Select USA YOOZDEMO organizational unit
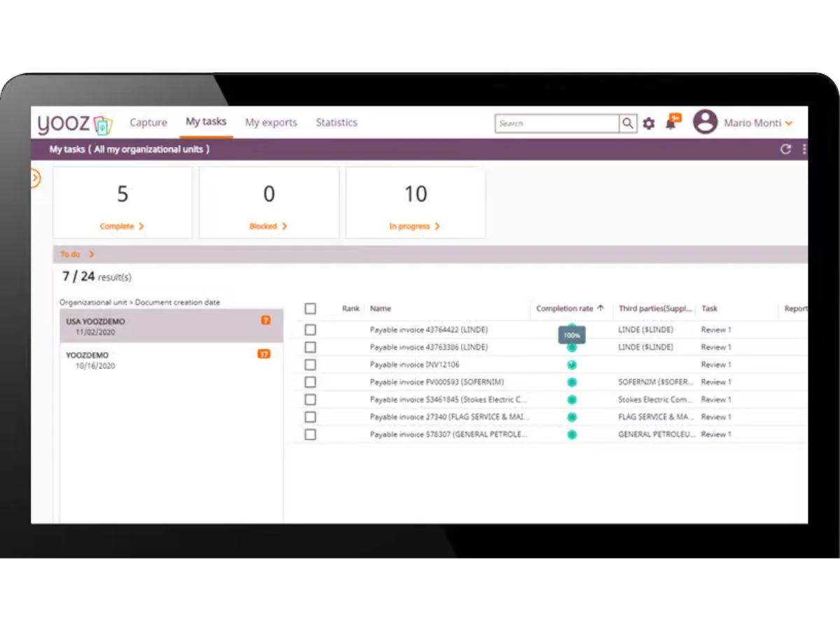 pos(171,326)
